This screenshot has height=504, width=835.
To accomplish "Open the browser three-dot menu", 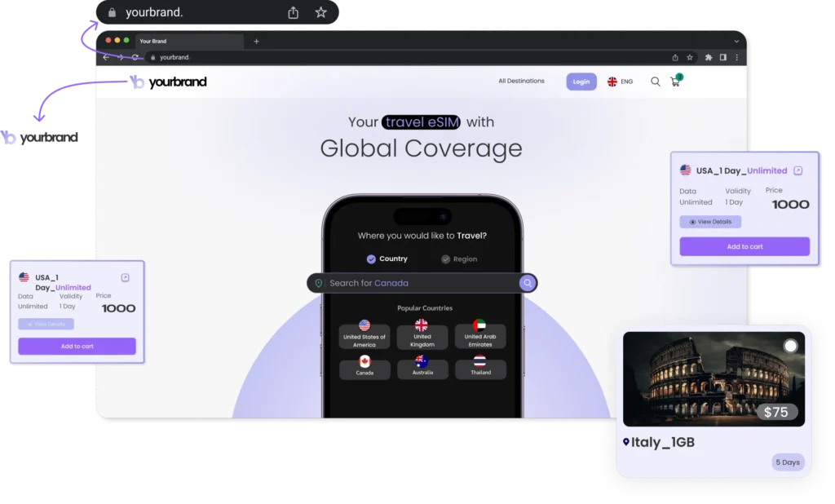I will [x=737, y=58].
